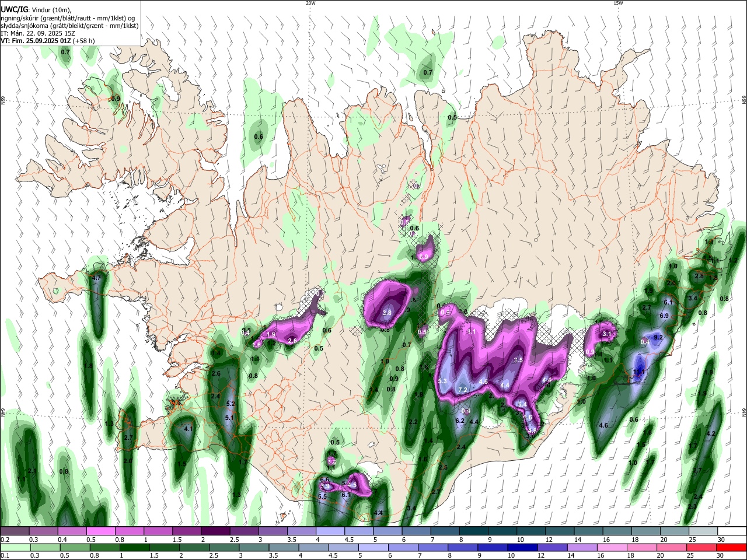This screenshot has height=560, width=747.
Task: Click the 15W longitude label at the top
Action: click(618, 3)
